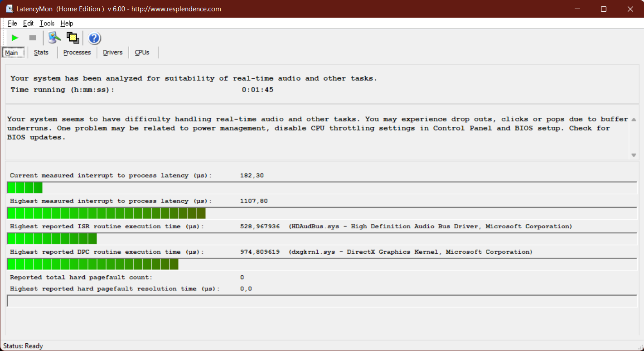This screenshot has height=351, width=644.
Task: Click the LatencyMon app icon in the title bar
Action: click(x=9, y=9)
